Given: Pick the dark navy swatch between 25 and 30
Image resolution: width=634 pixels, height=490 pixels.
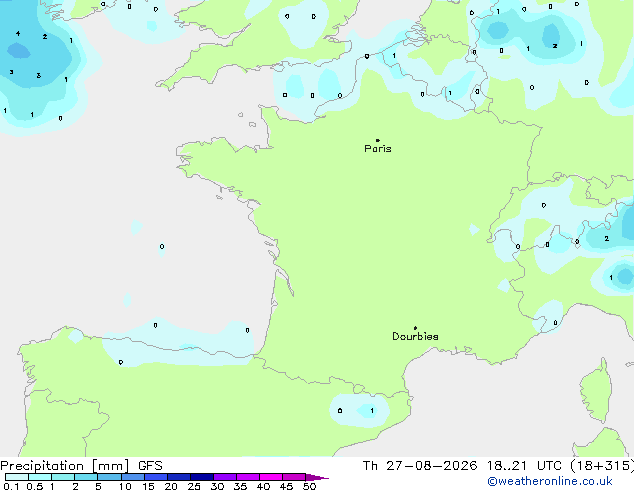Looking at the screenshot, I should pos(201,477).
